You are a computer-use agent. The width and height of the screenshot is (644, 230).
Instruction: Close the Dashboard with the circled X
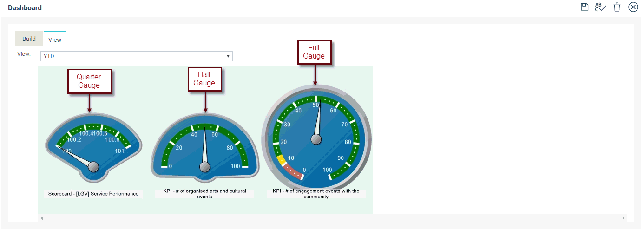pyautogui.click(x=633, y=7)
